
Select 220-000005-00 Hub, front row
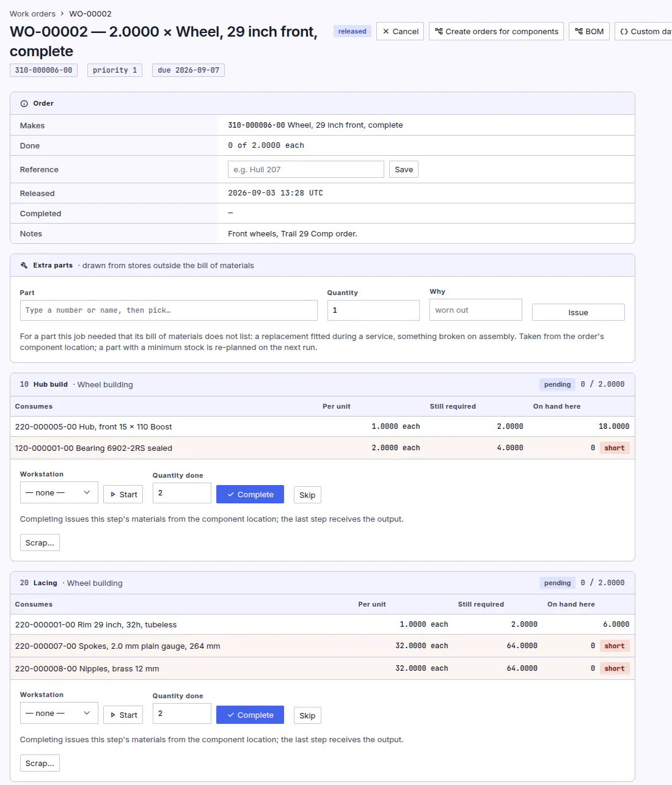pyautogui.click(x=323, y=426)
